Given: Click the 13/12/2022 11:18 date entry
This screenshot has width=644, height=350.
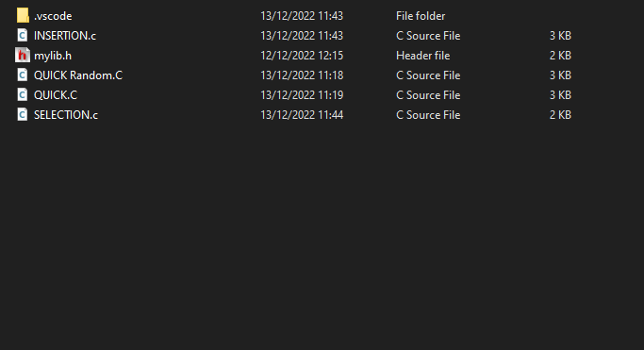Looking at the screenshot, I should (302, 75).
